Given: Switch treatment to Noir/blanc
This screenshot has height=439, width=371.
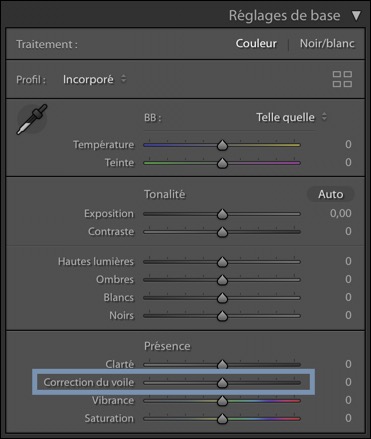Looking at the screenshot, I should 327,44.
